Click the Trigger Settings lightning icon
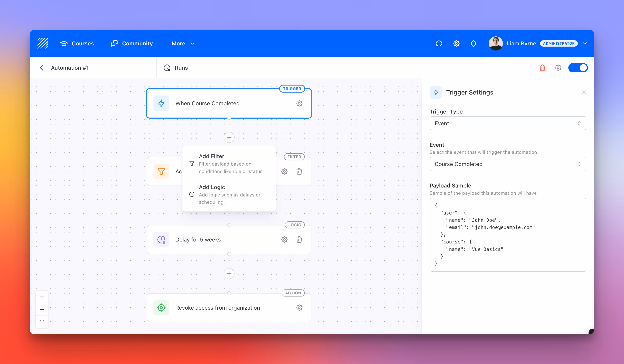 tap(436, 92)
